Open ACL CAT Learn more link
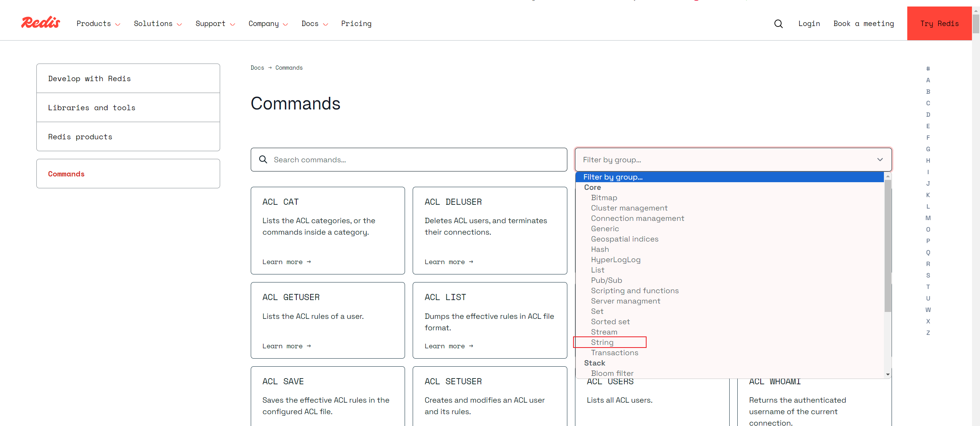This screenshot has width=980, height=426. 286,262
